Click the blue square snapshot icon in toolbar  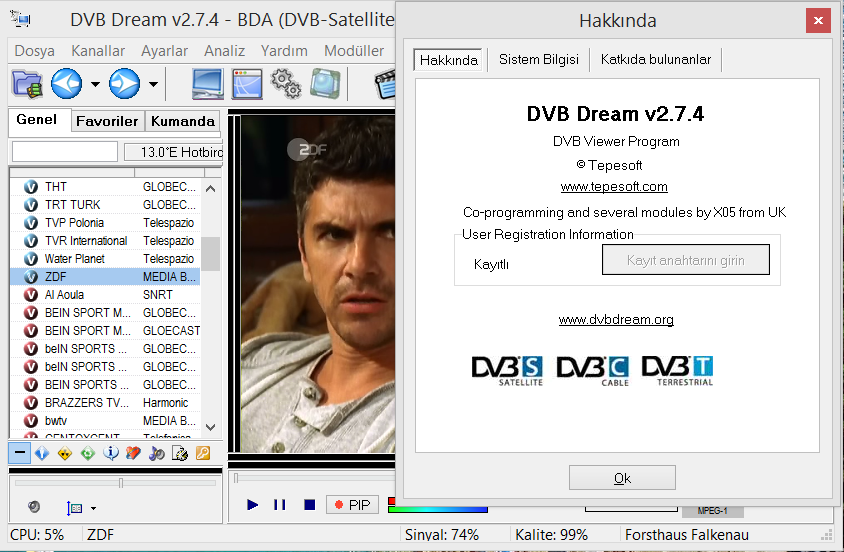tap(325, 84)
